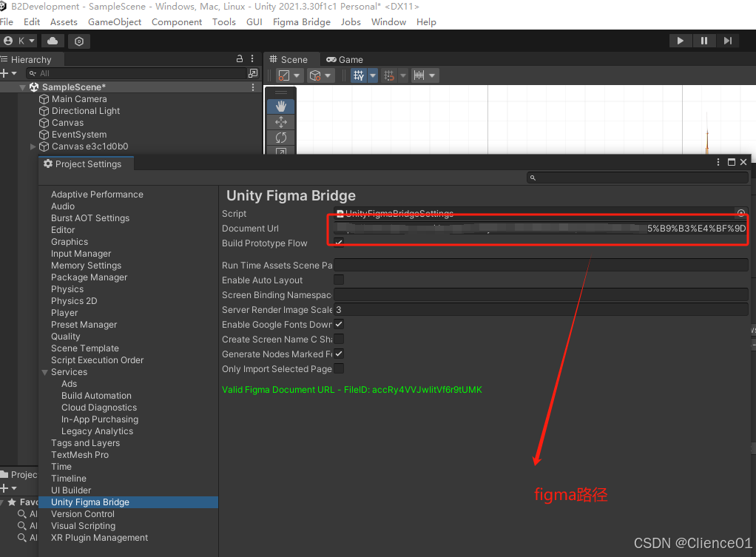Click the Unity Cloud icon in top toolbar
The height and width of the screenshot is (557, 756).
pyautogui.click(x=52, y=41)
